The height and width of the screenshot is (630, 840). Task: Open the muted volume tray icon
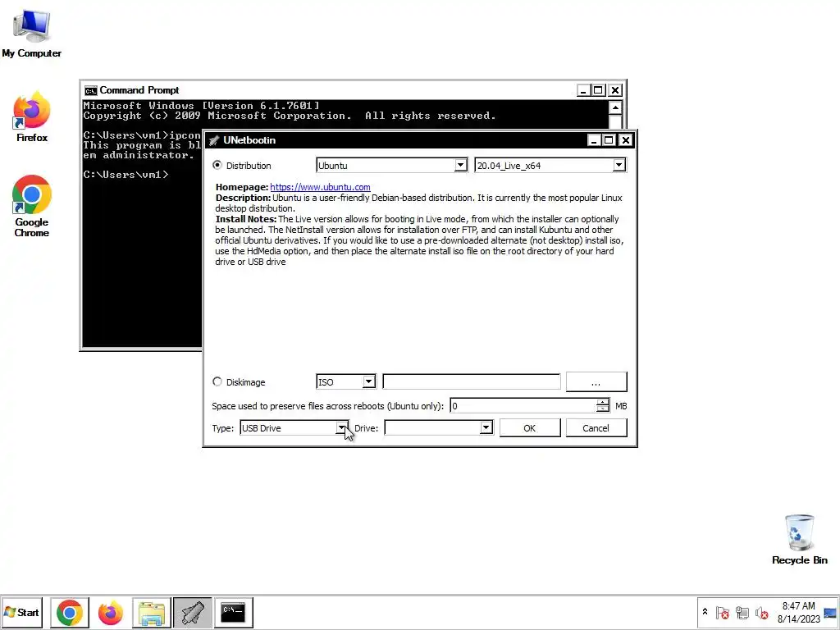761,612
